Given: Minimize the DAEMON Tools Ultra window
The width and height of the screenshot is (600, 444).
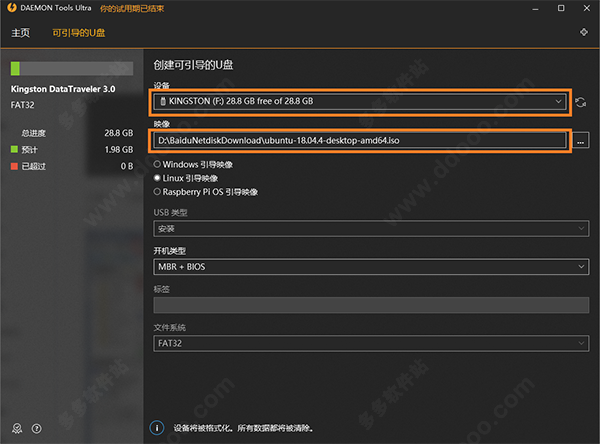Looking at the screenshot, I should (x=535, y=8).
